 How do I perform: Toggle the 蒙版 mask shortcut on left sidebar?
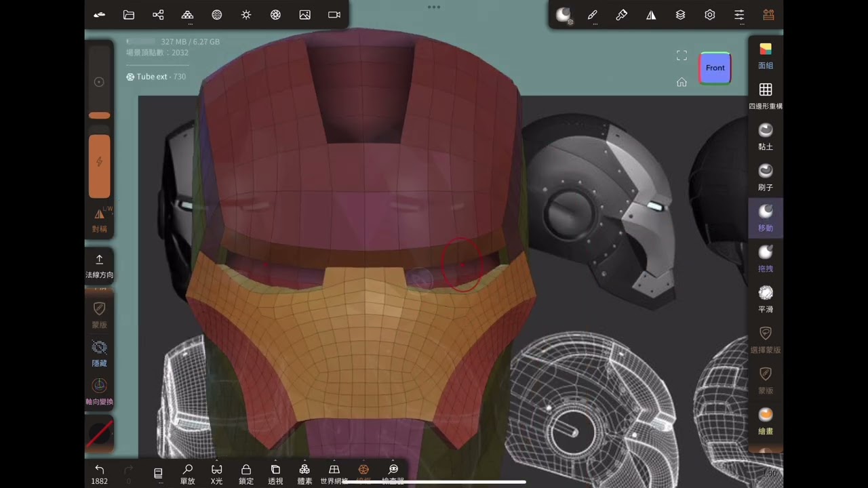(x=100, y=314)
